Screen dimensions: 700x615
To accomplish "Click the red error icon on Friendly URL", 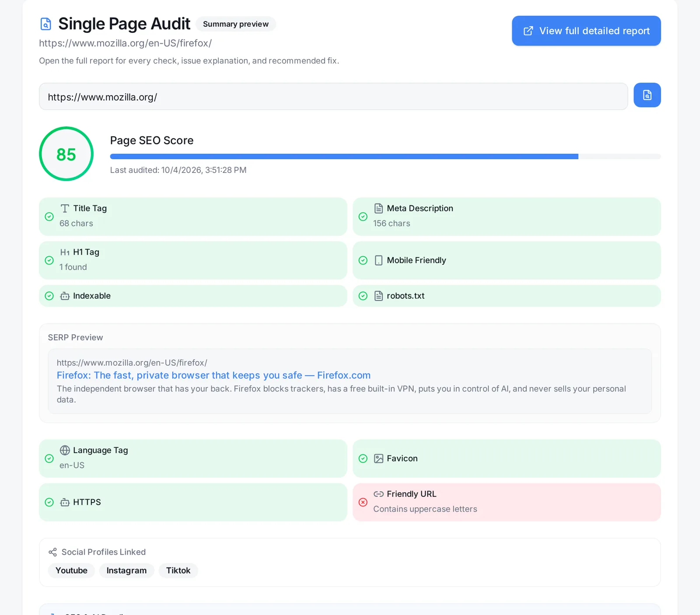I will coord(363,502).
